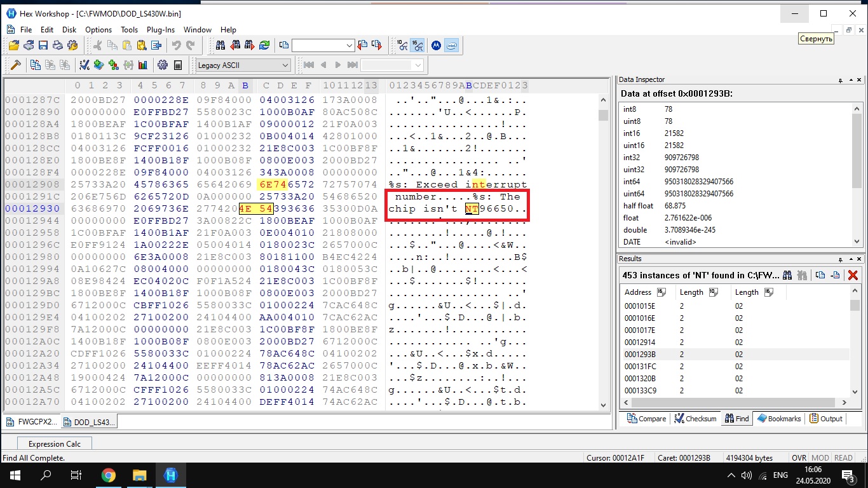Open the preferences gear icon
Image resolution: width=868 pixels, height=488 pixels.
click(x=163, y=65)
